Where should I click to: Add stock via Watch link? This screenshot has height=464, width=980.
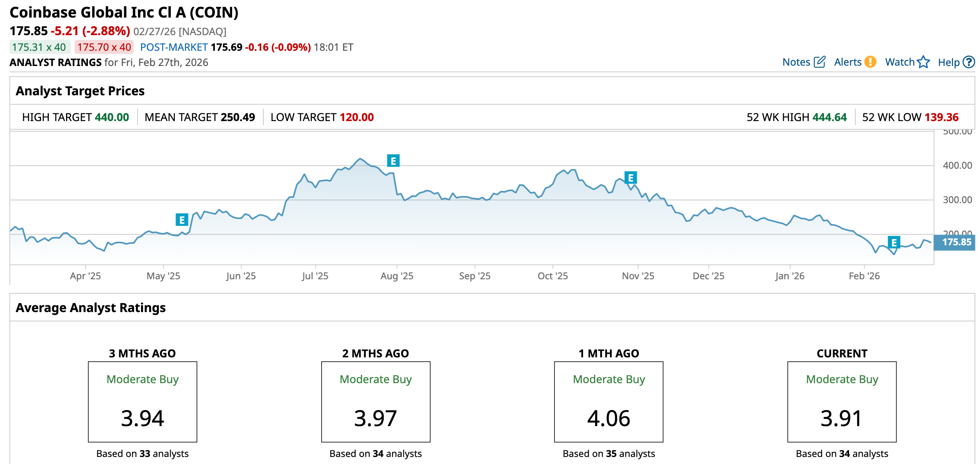pyautogui.click(x=900, y=62)
